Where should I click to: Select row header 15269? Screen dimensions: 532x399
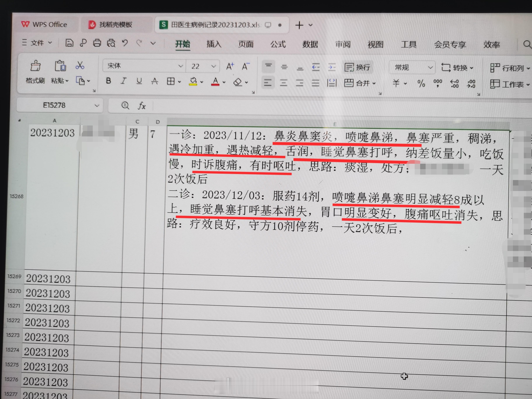point(14,276)
